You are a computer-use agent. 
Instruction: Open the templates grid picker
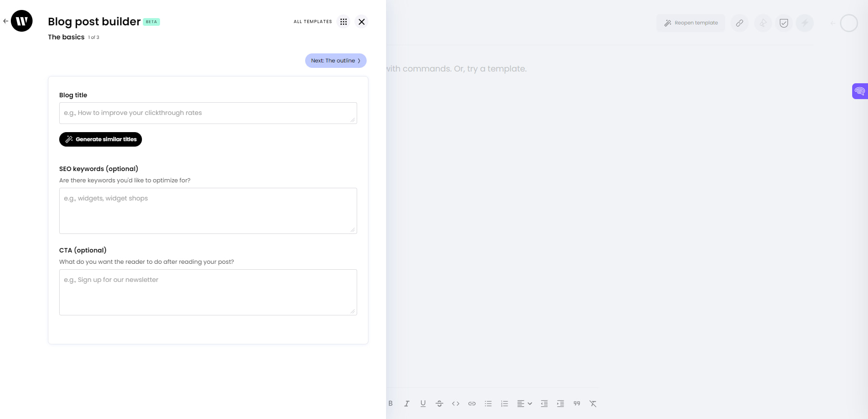point(344,21)
